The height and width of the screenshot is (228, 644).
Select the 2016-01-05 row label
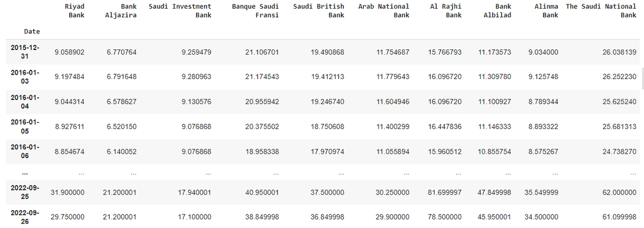[25, 126]
